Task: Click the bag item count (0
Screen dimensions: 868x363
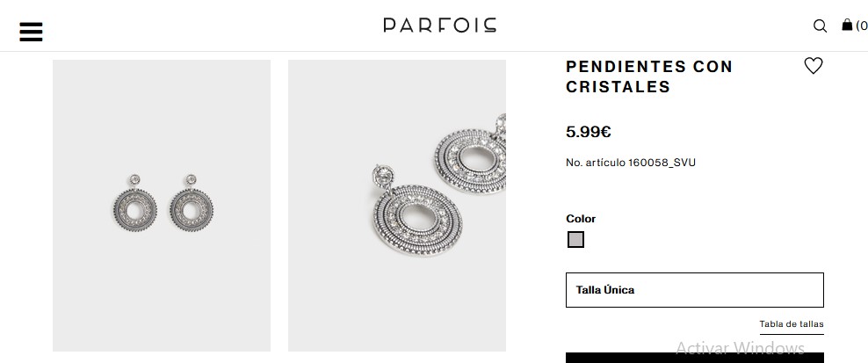Action: coord(861,25)
